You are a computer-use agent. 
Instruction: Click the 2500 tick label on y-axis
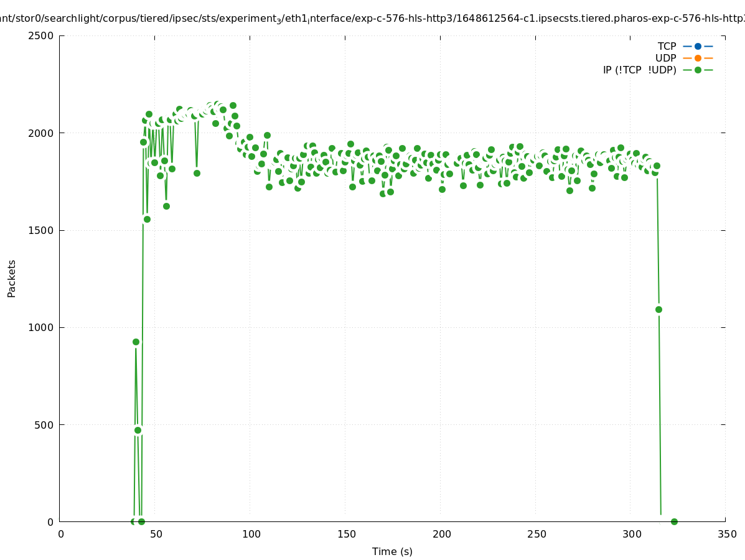[42, 35]
